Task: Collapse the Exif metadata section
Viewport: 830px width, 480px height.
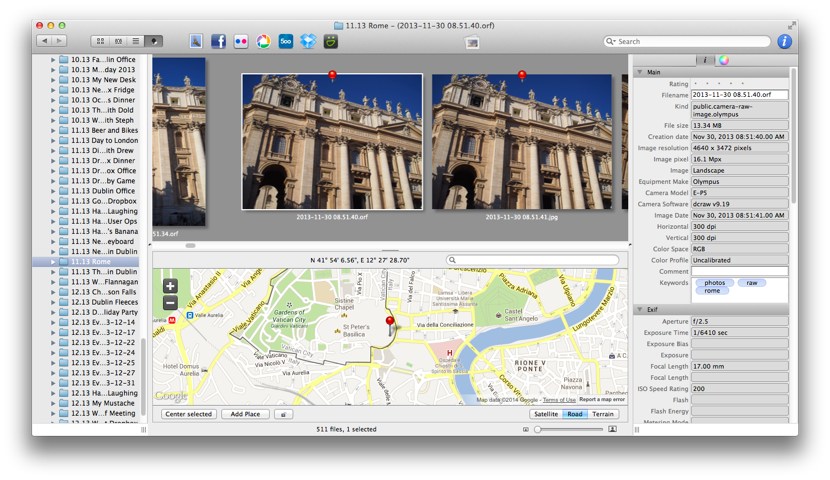Action: click(x=640, y=309)
